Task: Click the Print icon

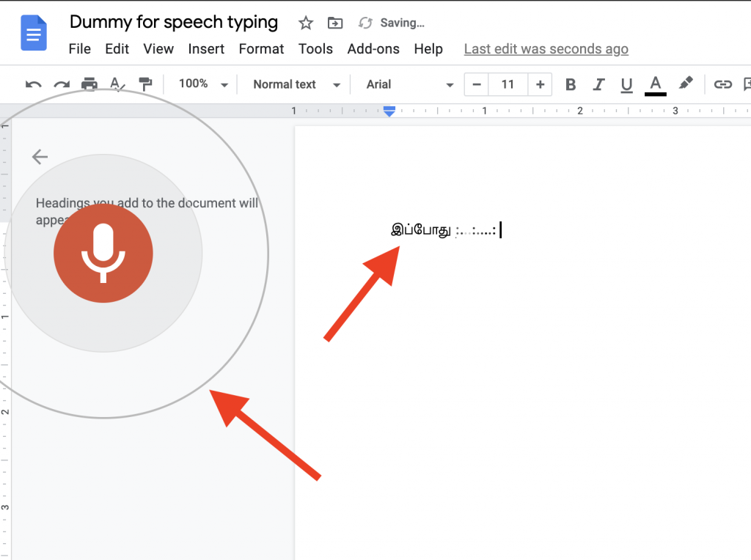Action: point(89,84)
